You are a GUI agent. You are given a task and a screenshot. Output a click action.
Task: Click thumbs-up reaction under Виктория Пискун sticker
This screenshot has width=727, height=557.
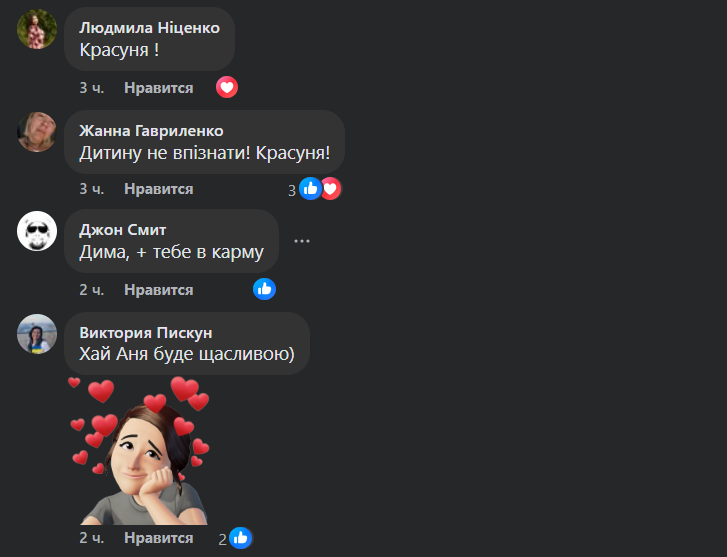241,538
